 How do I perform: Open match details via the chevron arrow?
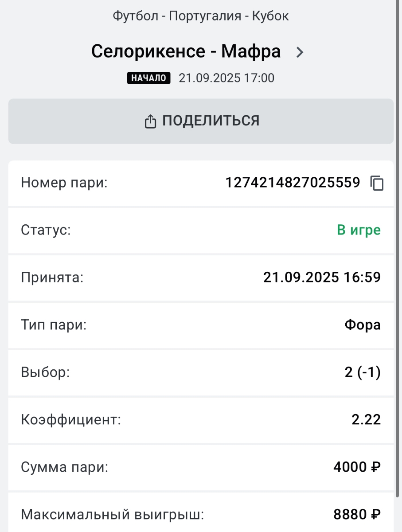click(x=300, y=52)
